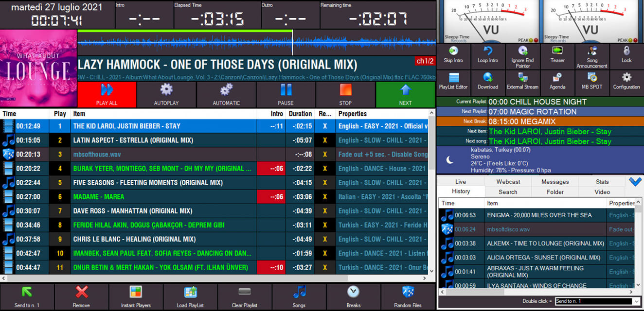The image size is (644, 311).
Task: Open the Random Files picker
Action: click(408, 296)
